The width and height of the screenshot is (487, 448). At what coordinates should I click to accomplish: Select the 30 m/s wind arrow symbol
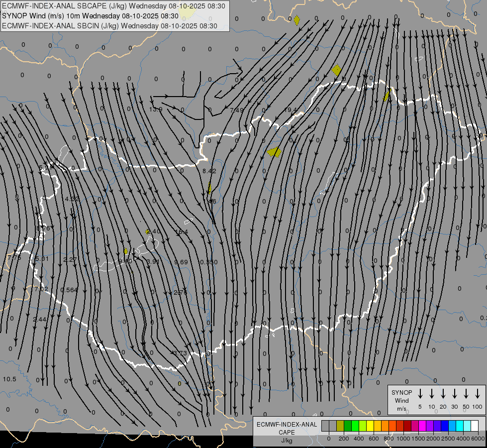coord(455,394)
